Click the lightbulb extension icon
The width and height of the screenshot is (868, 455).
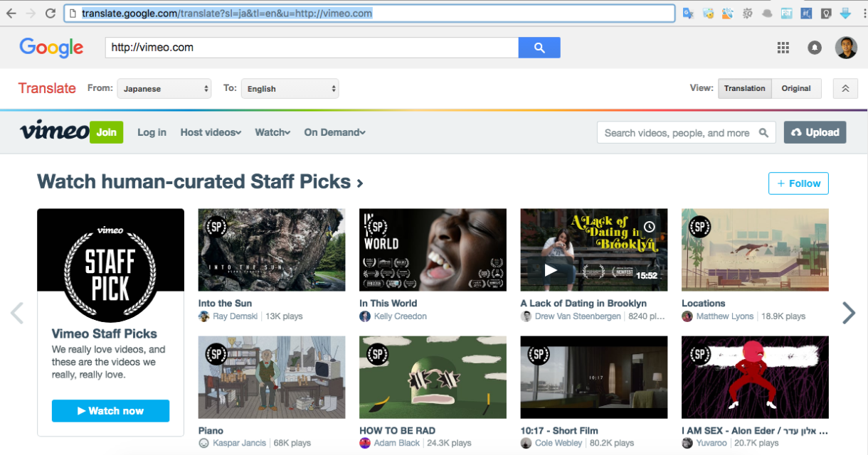click(826, 13)
